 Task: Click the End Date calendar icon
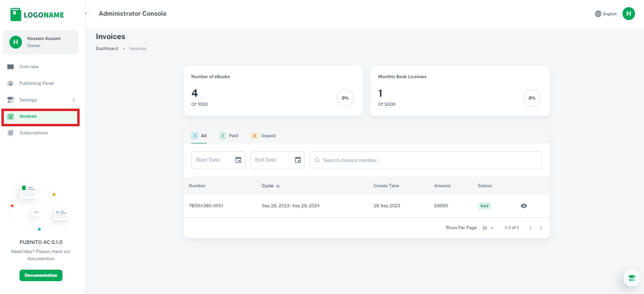coord(298,160)
